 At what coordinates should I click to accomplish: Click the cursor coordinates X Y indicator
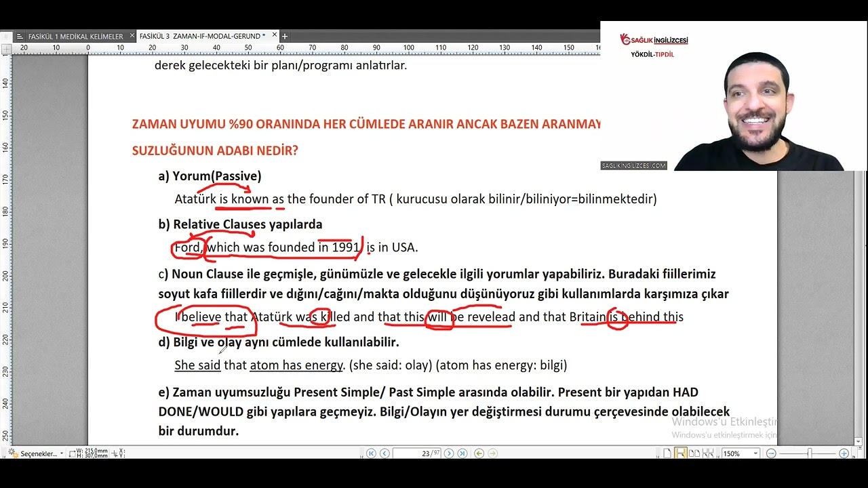coord(117,453)
